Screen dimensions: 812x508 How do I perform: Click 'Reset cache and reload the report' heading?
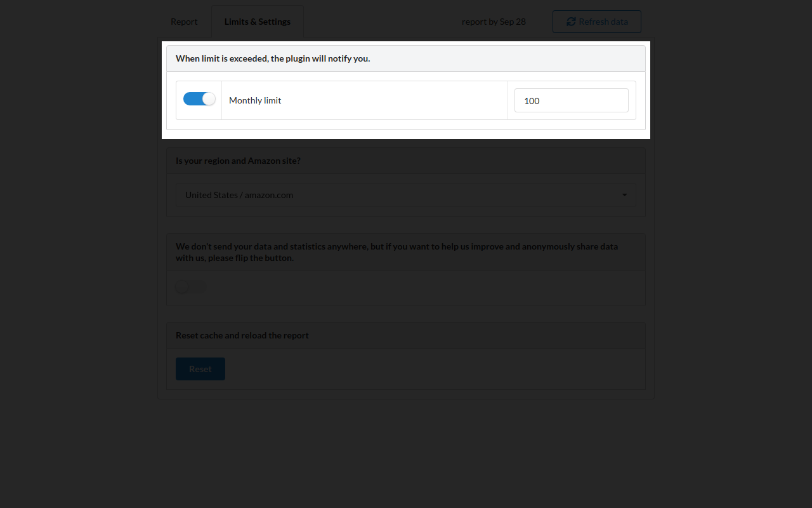242,335
